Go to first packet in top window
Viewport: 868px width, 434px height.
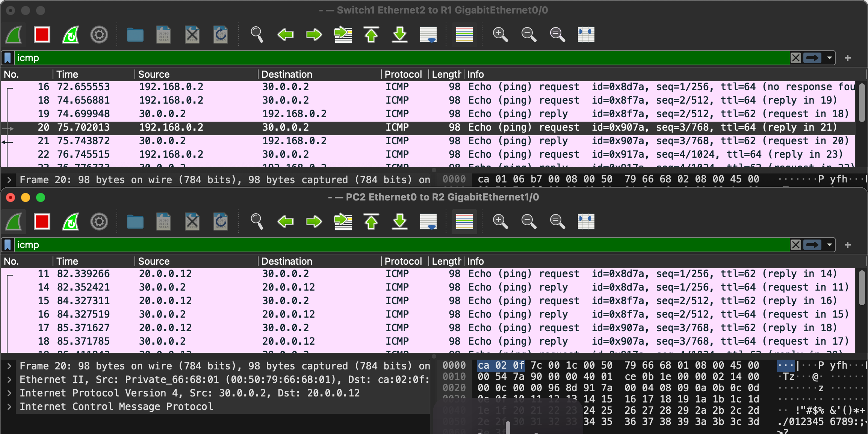tap(371, 35)
